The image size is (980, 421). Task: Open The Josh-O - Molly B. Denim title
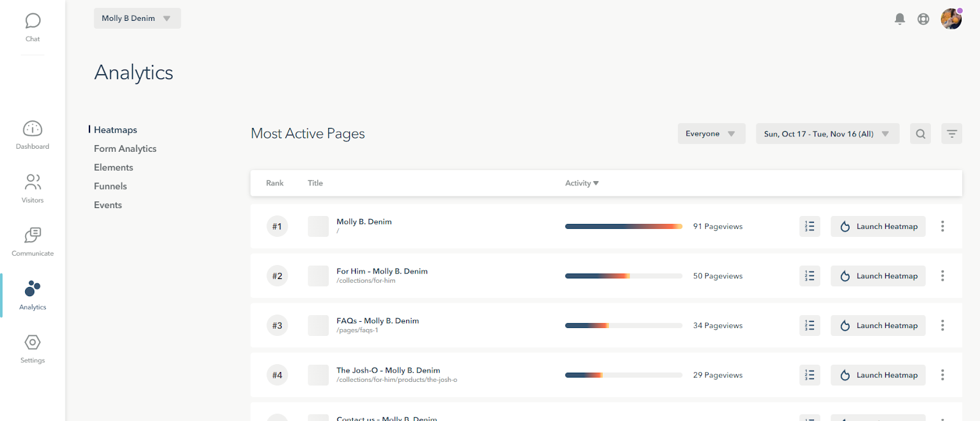(x=388, y=370)
